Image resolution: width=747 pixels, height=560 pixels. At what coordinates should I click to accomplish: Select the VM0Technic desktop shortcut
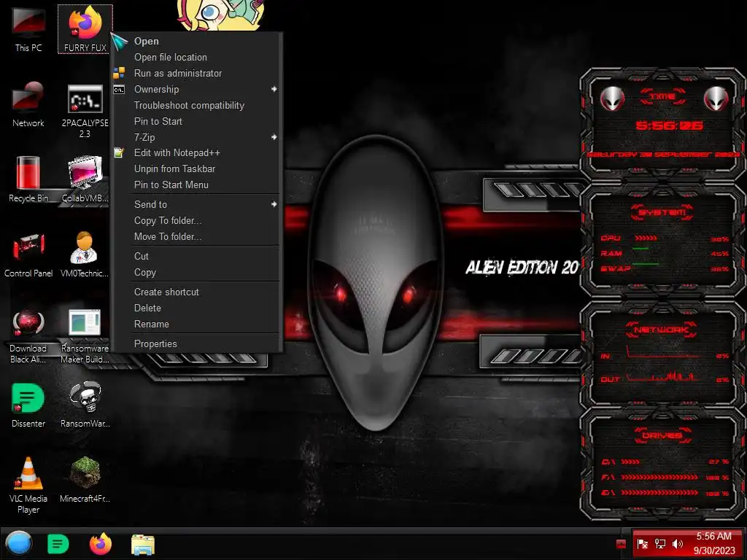[x=85, y=254]
